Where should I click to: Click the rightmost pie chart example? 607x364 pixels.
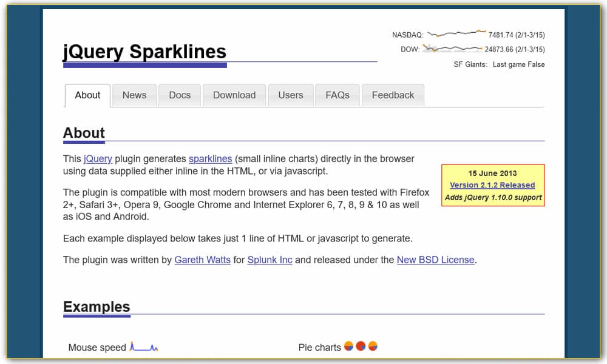tap(373, 346)
